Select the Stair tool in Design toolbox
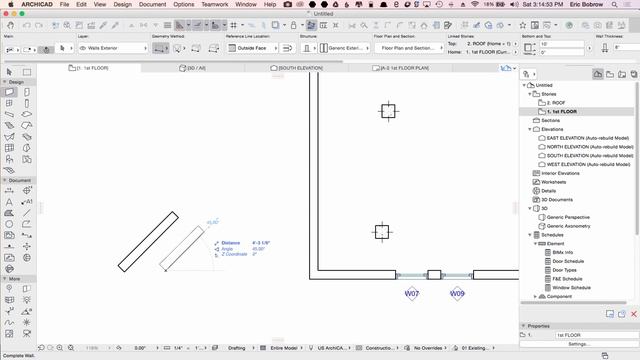This screenshot has height=360, width=640. click(9, 125)
